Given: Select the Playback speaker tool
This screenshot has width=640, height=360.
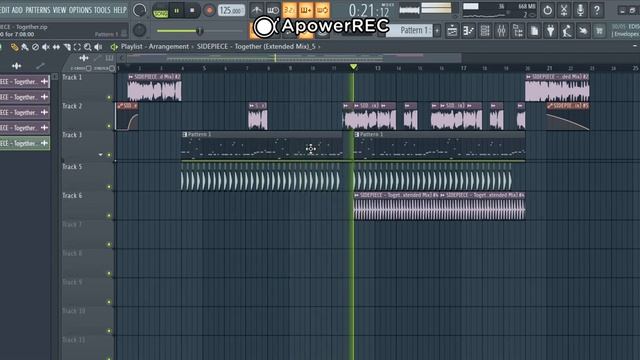Looking at the screenshot, I should 98,47.
